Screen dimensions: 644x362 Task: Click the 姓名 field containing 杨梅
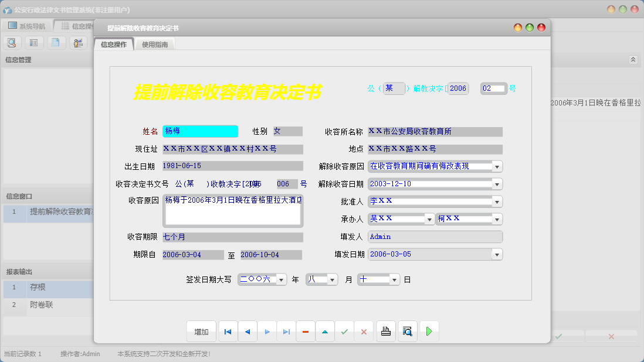tap(200, 131)
